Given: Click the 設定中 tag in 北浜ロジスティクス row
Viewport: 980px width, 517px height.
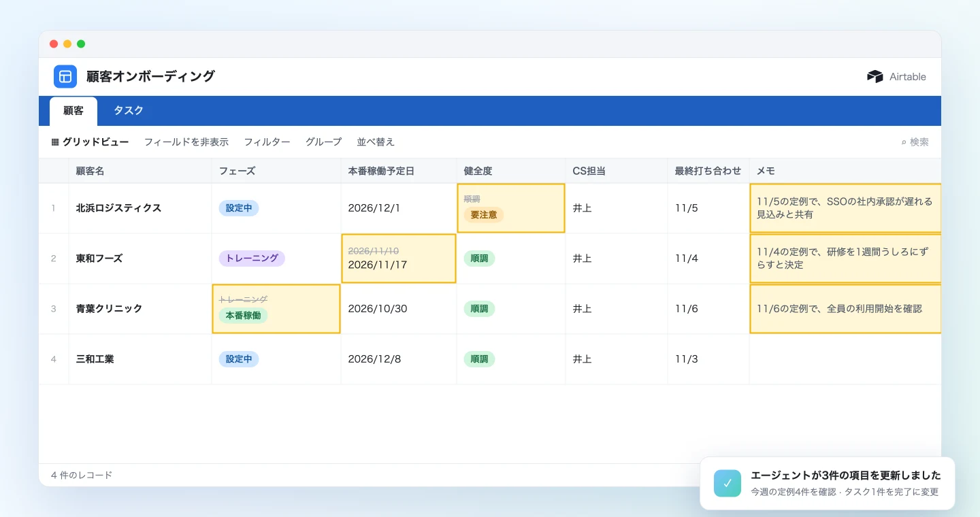Looking at the screenshot, I should [239, 208].
